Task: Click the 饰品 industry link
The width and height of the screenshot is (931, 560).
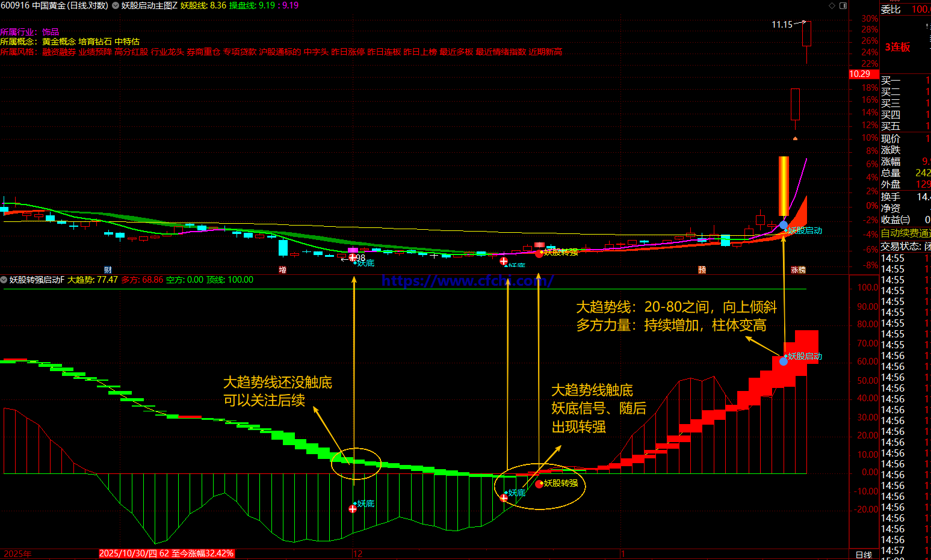Action: point(51,32)
